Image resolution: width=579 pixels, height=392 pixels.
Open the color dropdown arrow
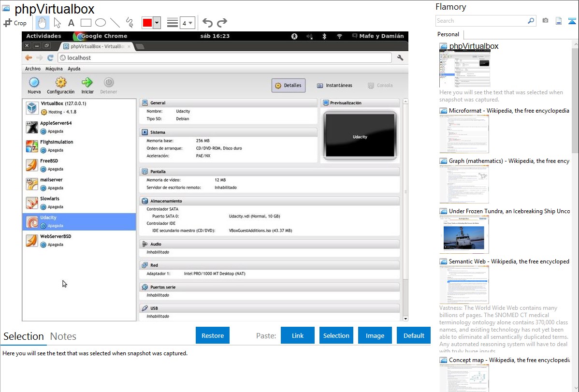[x=157, y=23]
